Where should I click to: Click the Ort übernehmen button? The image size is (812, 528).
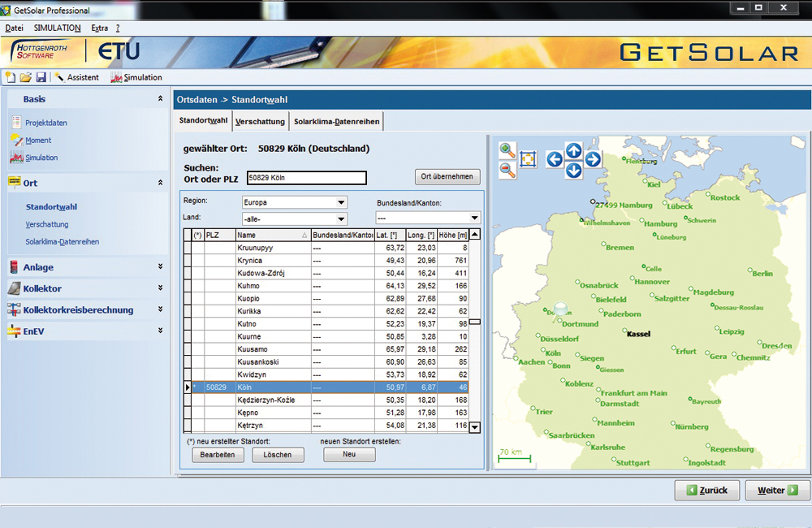click(447, 177)
